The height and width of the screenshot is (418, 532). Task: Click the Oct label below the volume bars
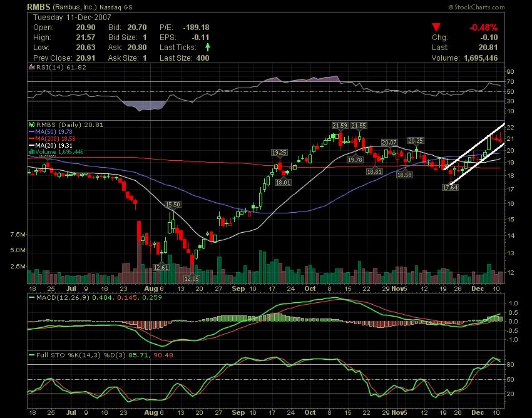310,288
